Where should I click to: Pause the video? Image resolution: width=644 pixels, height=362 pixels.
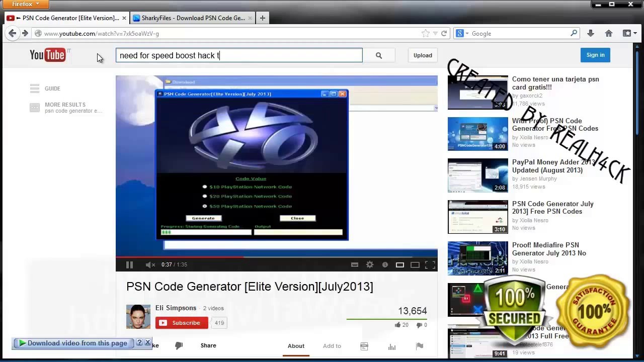(x=129, y=264)
